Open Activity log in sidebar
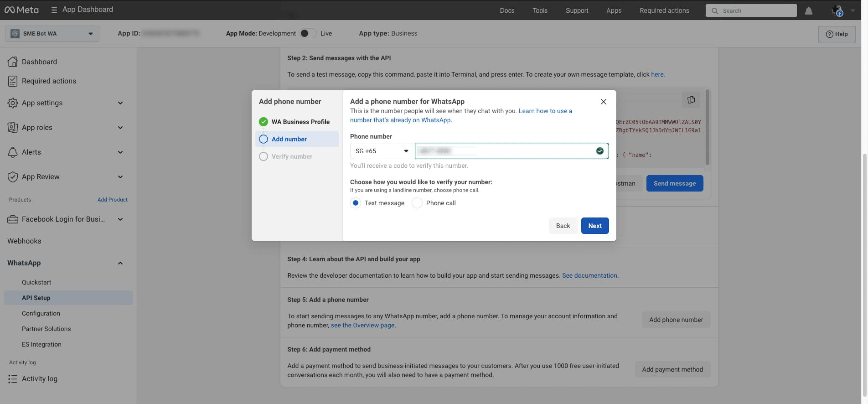This screenshot has height=404, width=868. [40, 378]
